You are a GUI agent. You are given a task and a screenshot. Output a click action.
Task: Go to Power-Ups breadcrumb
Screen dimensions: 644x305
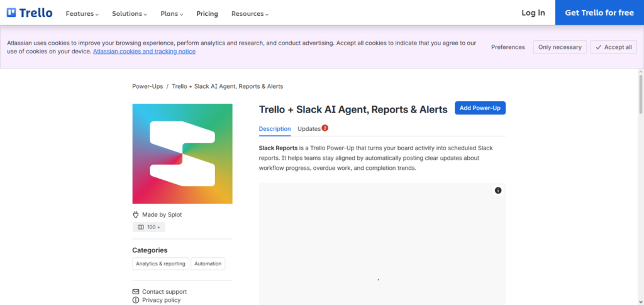(147, 86)
